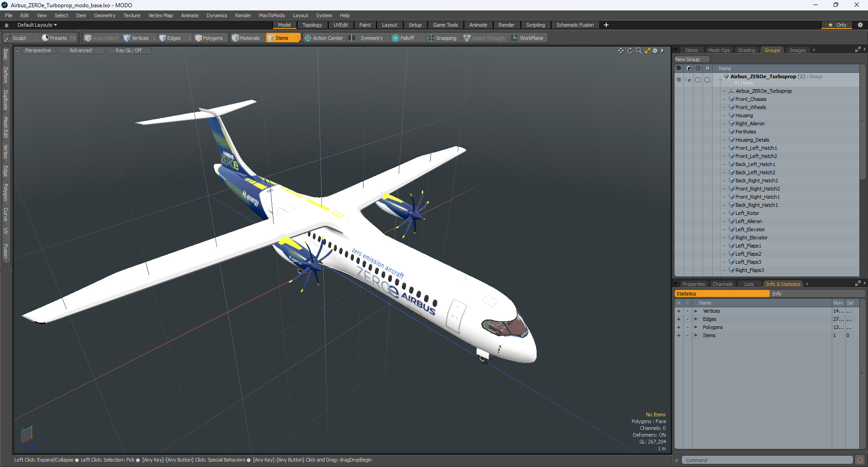Click minus button in Polygons statistics row
The image size is (868, 467).
point(688,327)
